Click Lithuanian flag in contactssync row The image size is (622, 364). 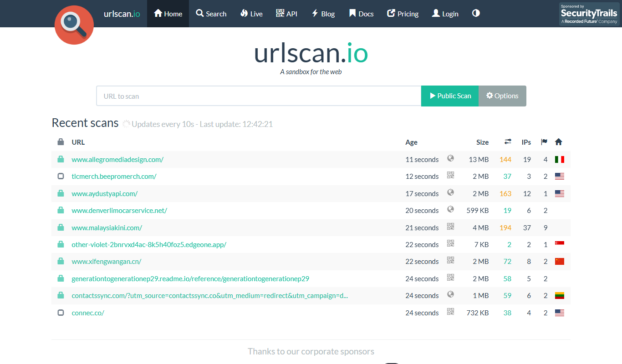(x=560, y=296)
